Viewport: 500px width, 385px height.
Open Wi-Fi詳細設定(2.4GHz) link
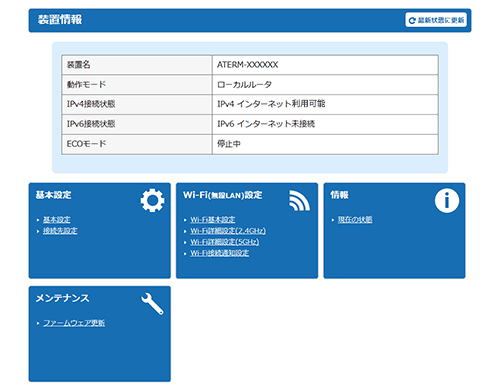(x=228, y=231)
